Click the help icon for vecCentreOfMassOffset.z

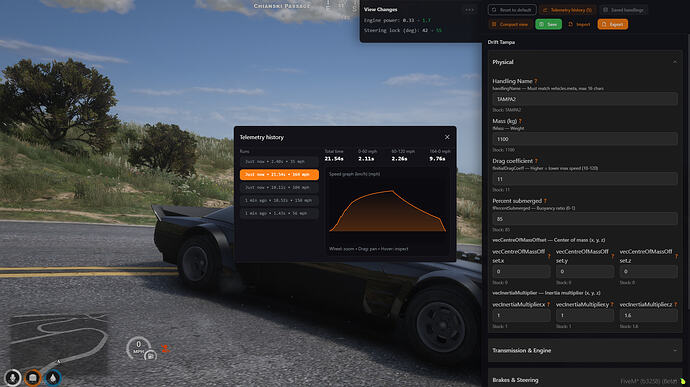pos(676,256)
